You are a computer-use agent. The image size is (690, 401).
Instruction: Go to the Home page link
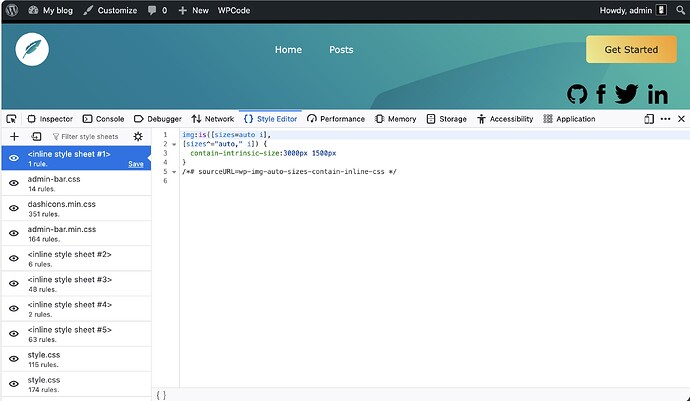pos(288,50)
